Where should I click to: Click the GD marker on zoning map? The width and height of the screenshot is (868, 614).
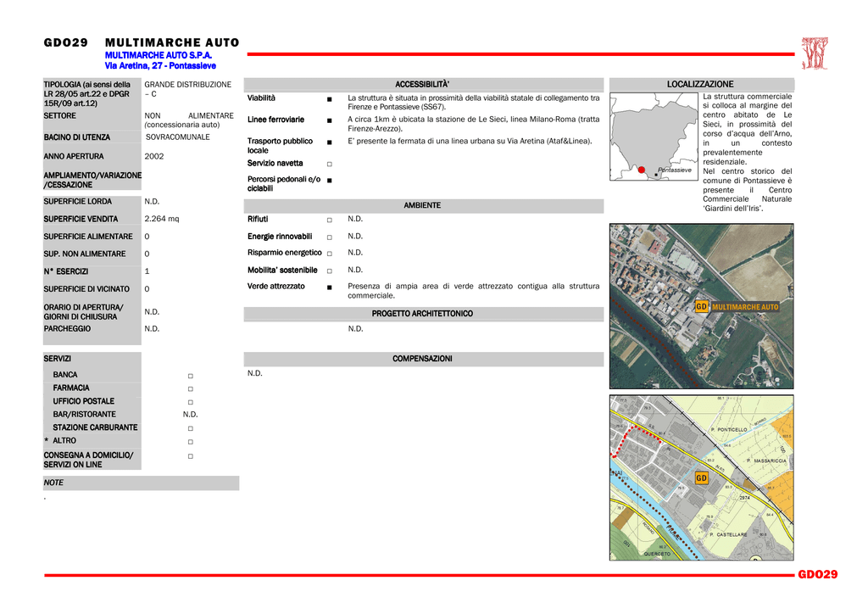tap(701, 477)
